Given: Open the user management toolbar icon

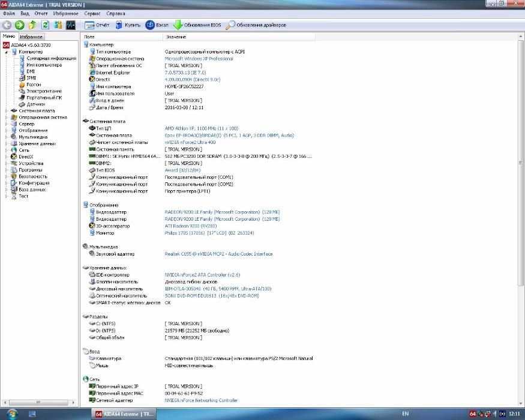Looking at the screenshot, I should point(58,25).
